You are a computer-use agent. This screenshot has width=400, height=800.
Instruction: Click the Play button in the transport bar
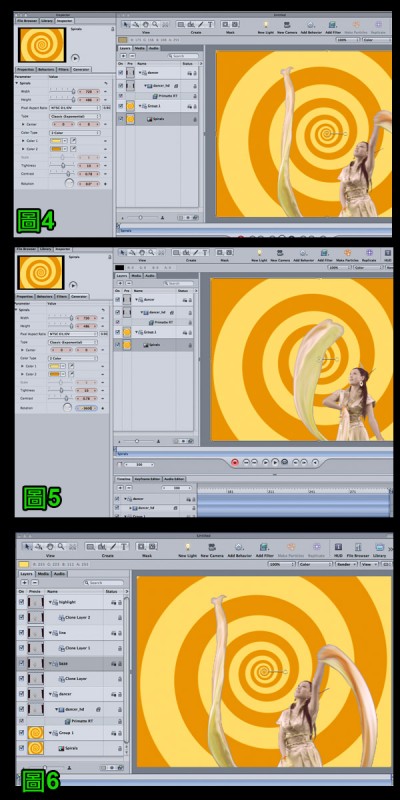[274, 462]
